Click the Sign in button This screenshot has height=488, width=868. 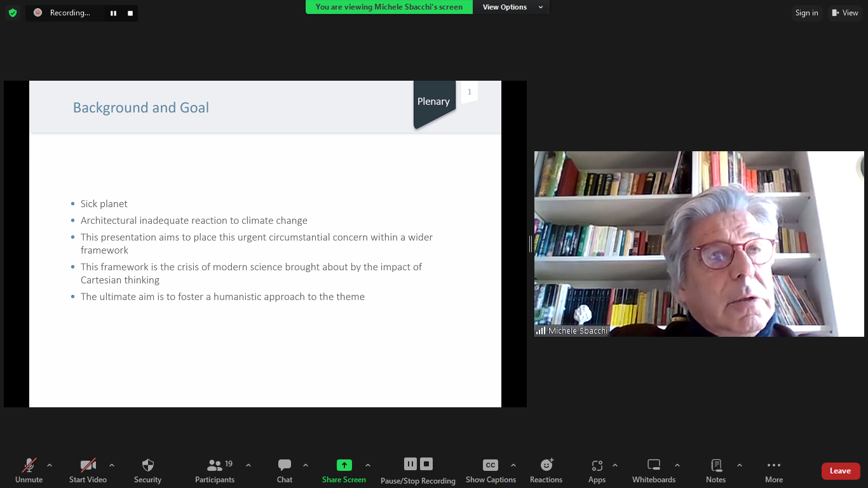(806, 13)
